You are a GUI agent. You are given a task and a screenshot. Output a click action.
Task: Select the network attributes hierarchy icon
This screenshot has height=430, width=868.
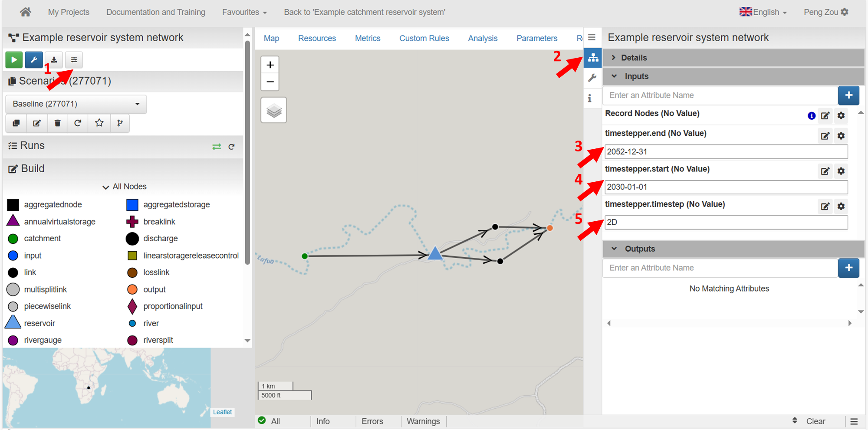coord(593,58)
